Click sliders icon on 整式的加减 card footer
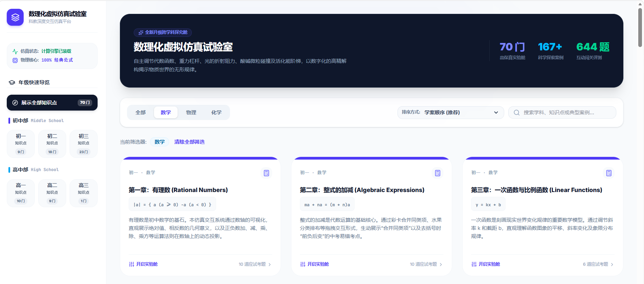The image size is (644, 284). tap(303, 264)
